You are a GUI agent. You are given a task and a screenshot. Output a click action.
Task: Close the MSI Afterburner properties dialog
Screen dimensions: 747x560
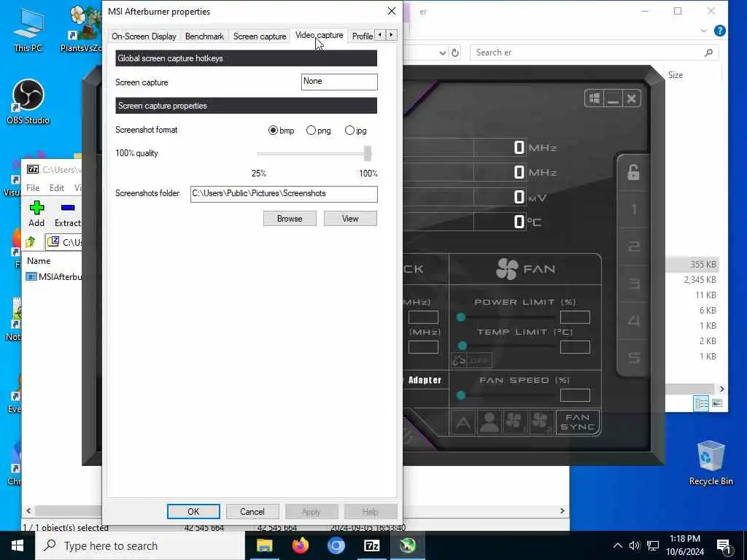pyautogui.click(x=392, y=11)
